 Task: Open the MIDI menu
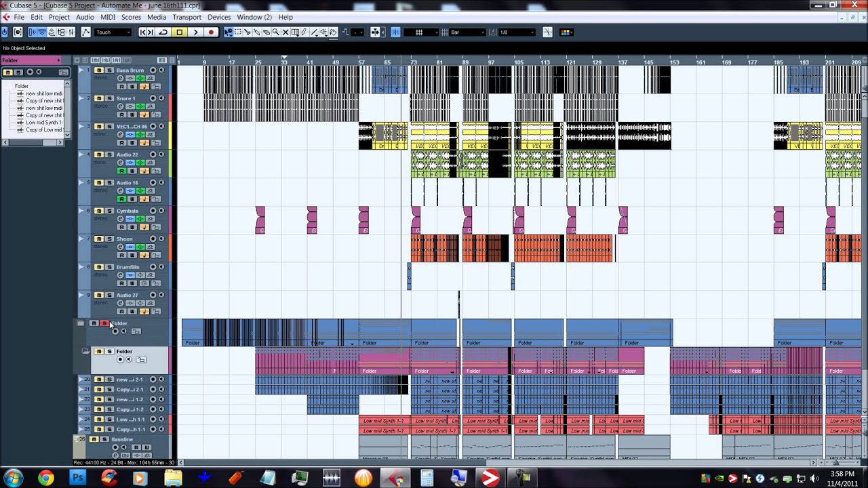pyautogui.click(x=108, y=17)
